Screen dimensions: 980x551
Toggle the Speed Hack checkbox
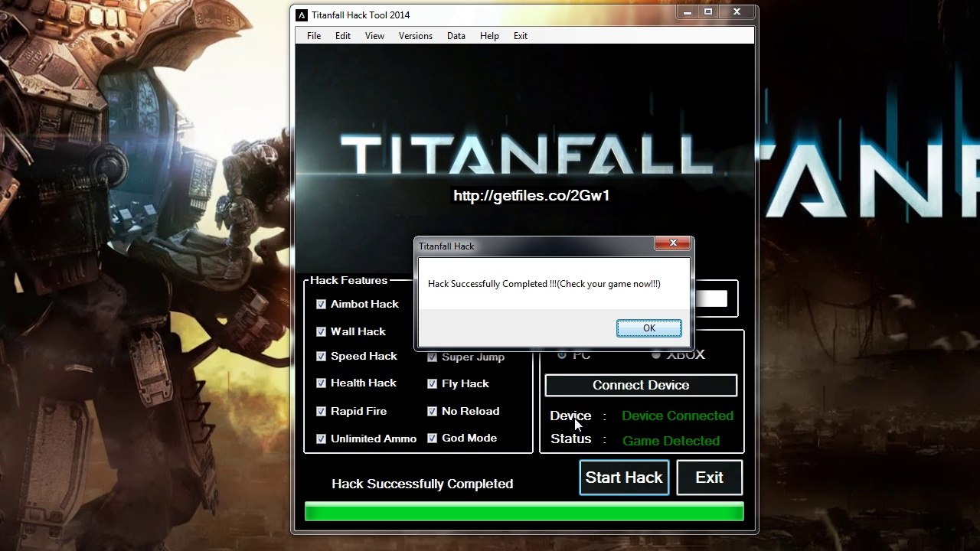click(x=321, y=356)
